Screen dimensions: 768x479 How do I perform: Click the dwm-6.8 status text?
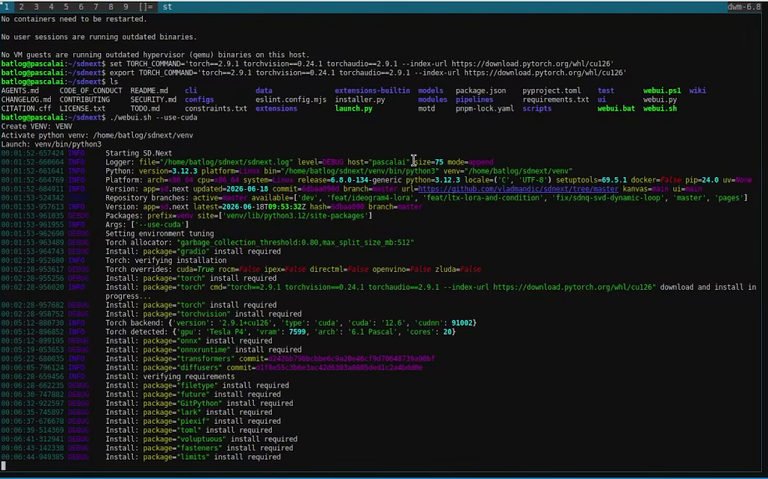744,7
